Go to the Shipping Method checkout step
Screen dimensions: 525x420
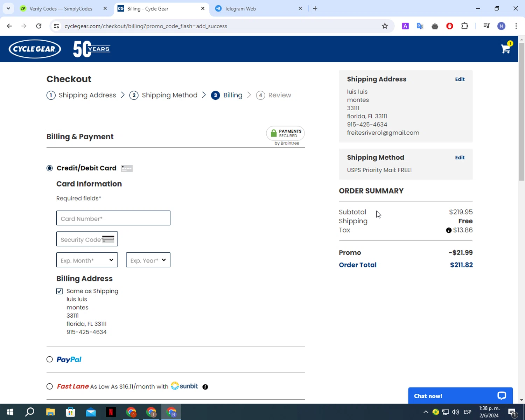coord(163,95)
